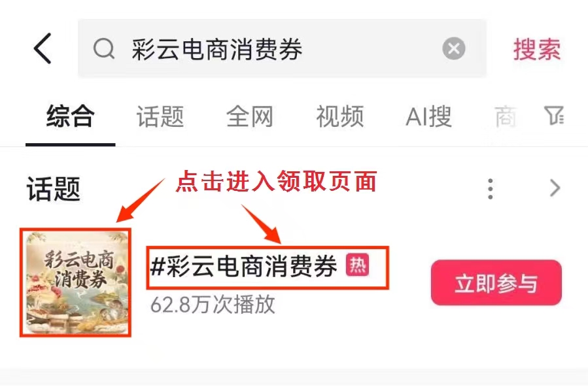Image resolution: width=588 pixels, height=387 pixels.
Task: Open the #彩云电商消费券 hashtag link
Action: (244, 266)
